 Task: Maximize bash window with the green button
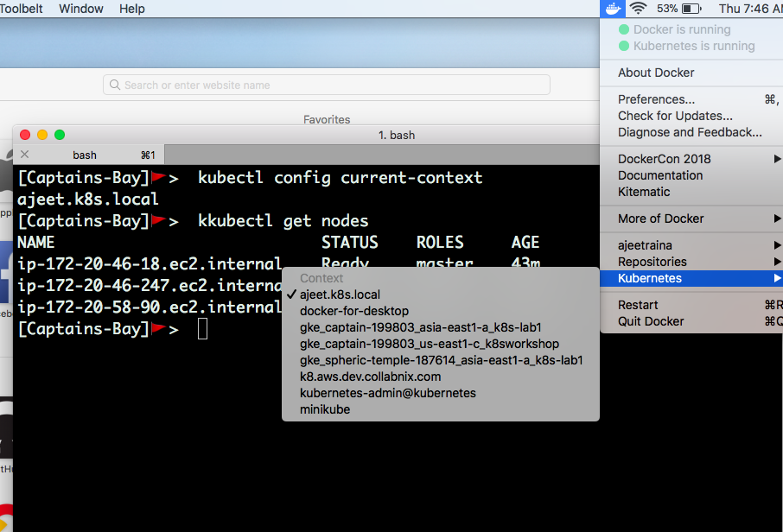60,135
